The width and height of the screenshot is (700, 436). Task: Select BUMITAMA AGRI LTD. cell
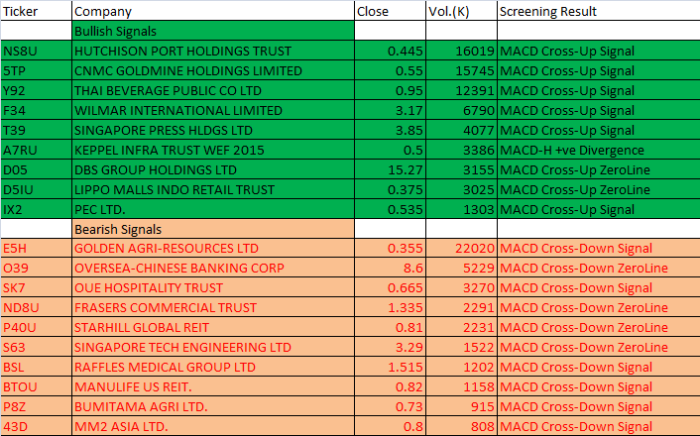pyautogui.click(x=213, y=407)
